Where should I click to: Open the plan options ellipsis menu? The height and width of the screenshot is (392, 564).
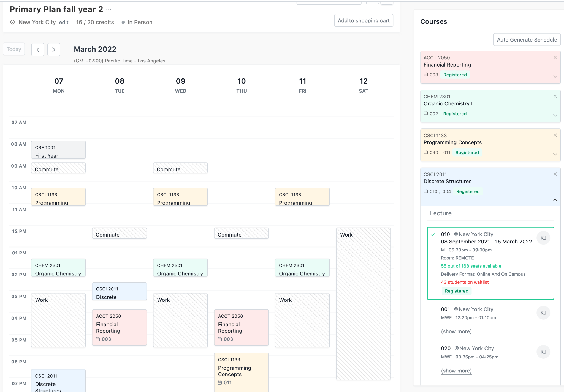click(109, 10)
